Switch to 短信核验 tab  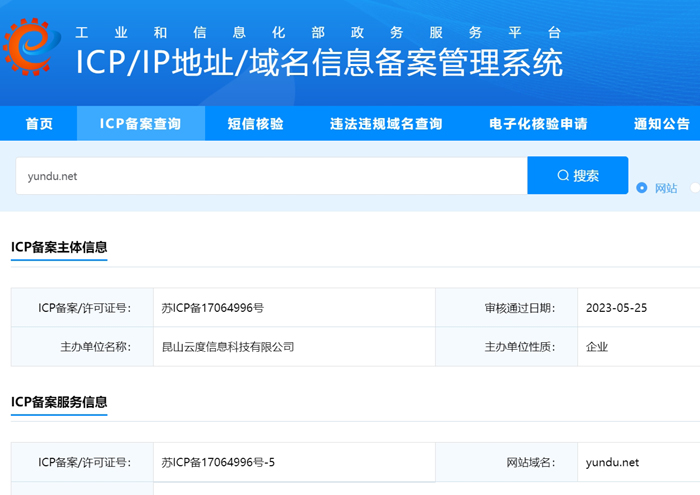point(255,124)
